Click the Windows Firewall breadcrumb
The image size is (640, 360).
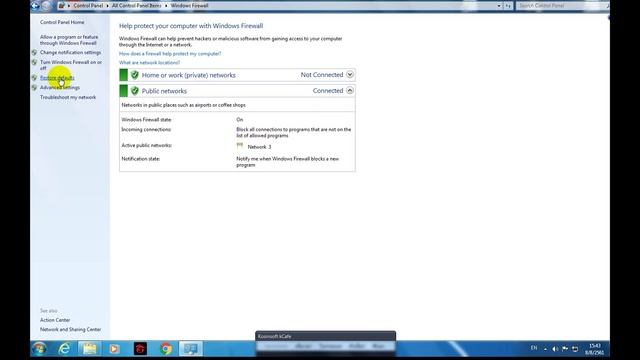pos(189,6)
